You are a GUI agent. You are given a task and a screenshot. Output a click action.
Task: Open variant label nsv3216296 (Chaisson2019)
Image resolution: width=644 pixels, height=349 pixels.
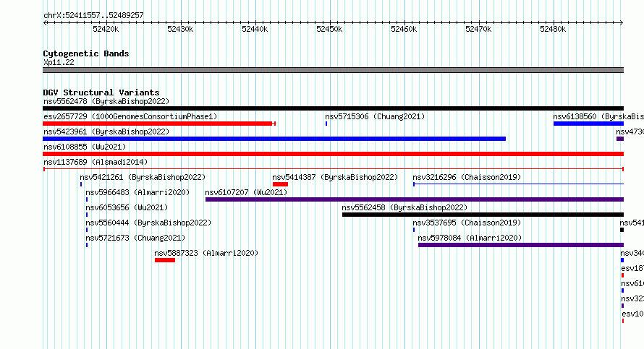click(467, 177)
